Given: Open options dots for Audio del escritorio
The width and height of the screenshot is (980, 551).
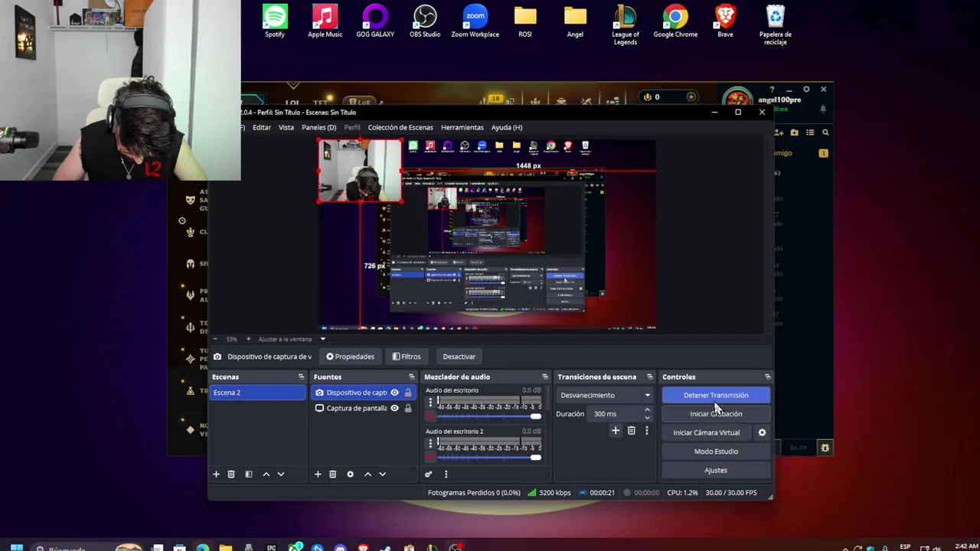Looking at the screenshot, I should click(430, 403).
